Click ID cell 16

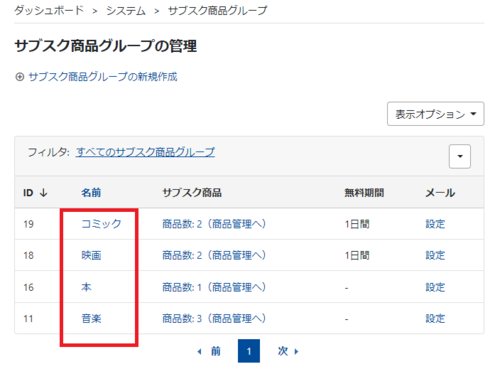point(28,287)
